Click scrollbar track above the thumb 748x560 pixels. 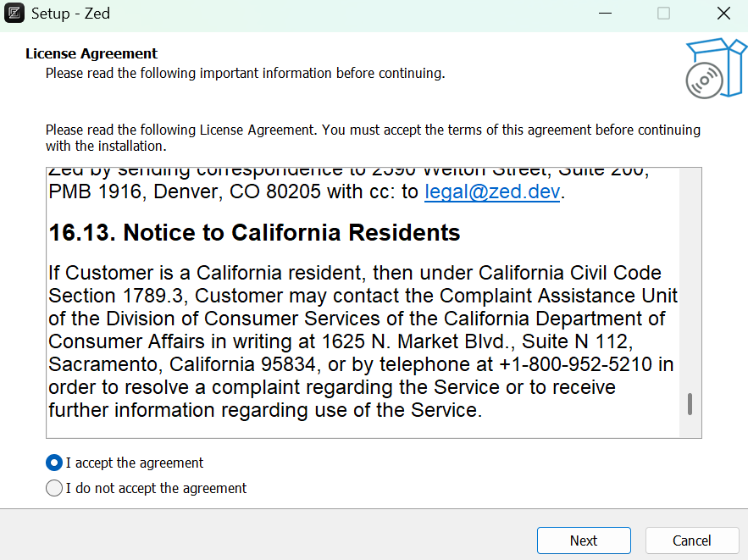pos(690,280)
